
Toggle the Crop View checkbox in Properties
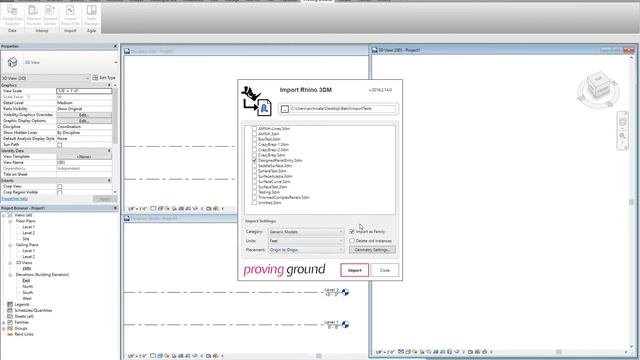60,187
